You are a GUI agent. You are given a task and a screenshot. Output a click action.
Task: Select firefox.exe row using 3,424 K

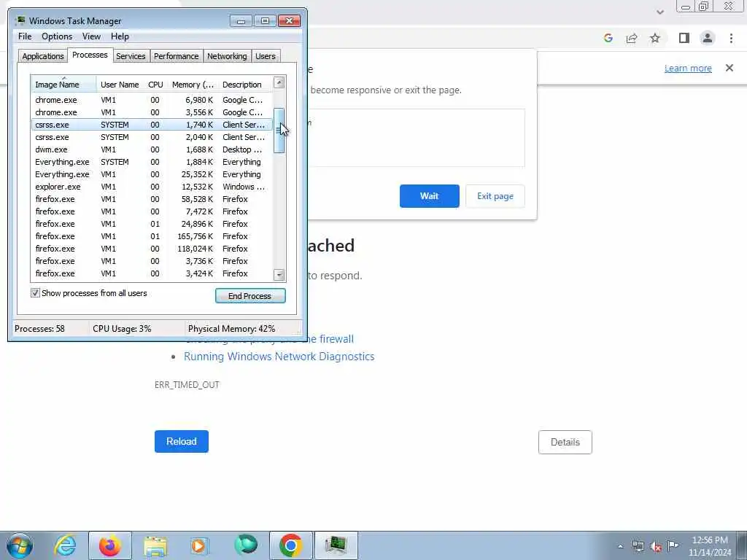pos(152,273)
